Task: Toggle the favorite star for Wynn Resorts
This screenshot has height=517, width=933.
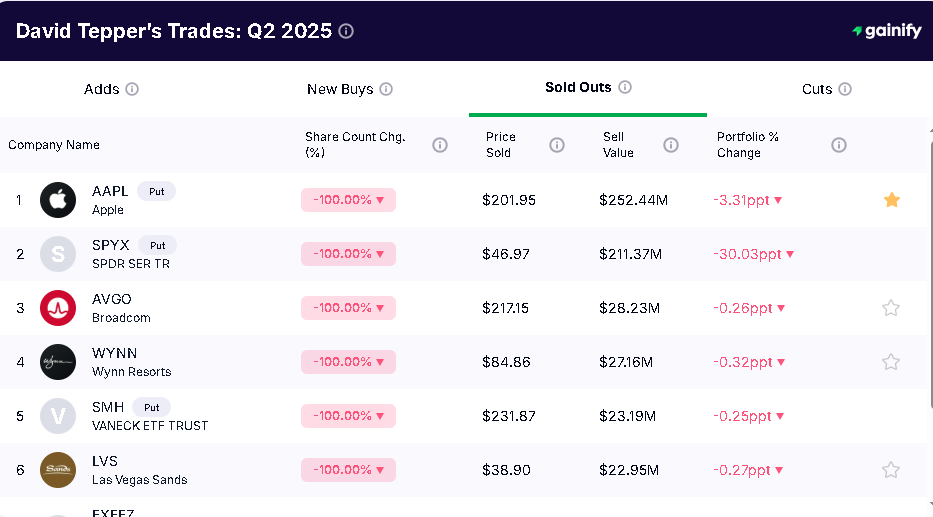Action: click(891, 362)
